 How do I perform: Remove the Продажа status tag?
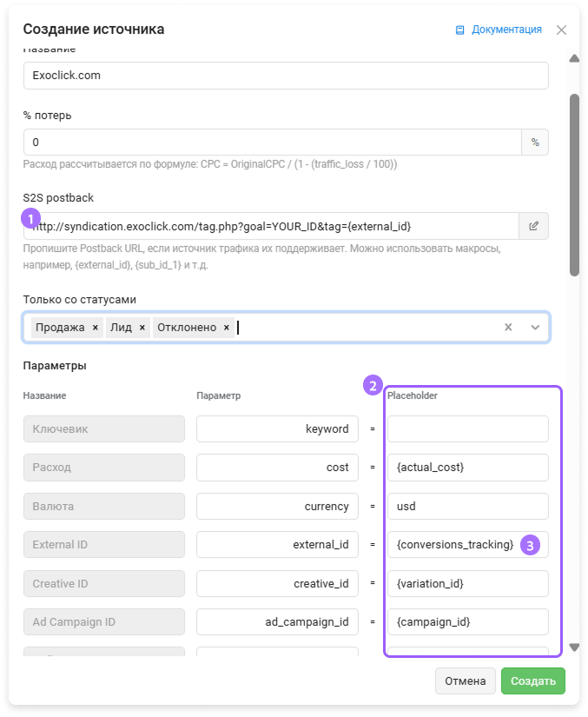pyautogui.click(x=96, y=328)
